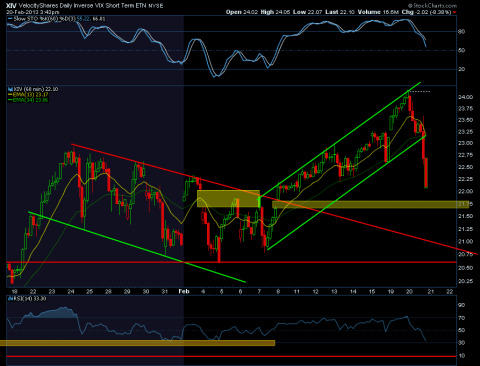Click the yellow band in RSI panel

coord(137,343)
